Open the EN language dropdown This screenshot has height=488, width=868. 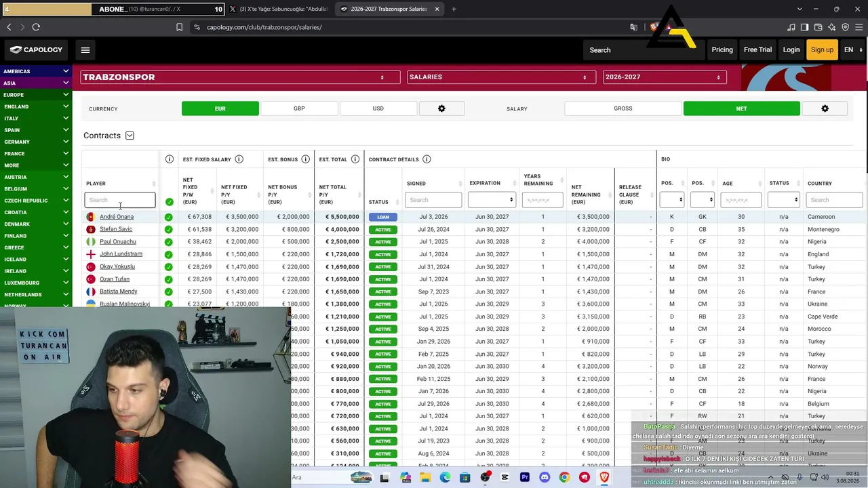852,49
